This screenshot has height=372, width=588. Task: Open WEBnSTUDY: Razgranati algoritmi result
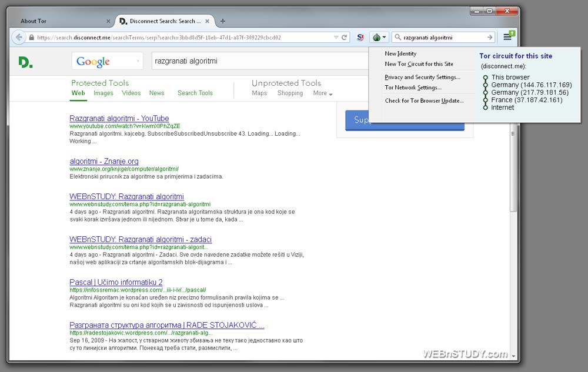coord(127,196)
